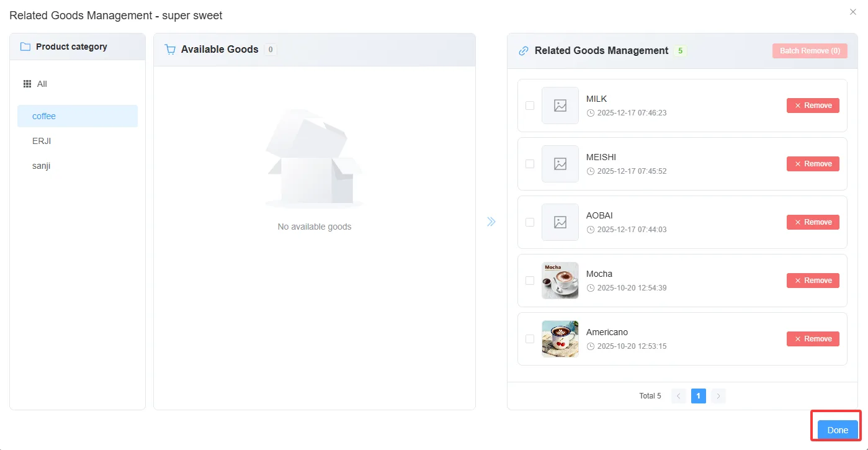The height and width of the screenshot is (450, 868).
Task: Click the Americano product thumbnail
Action: point(560,339)
